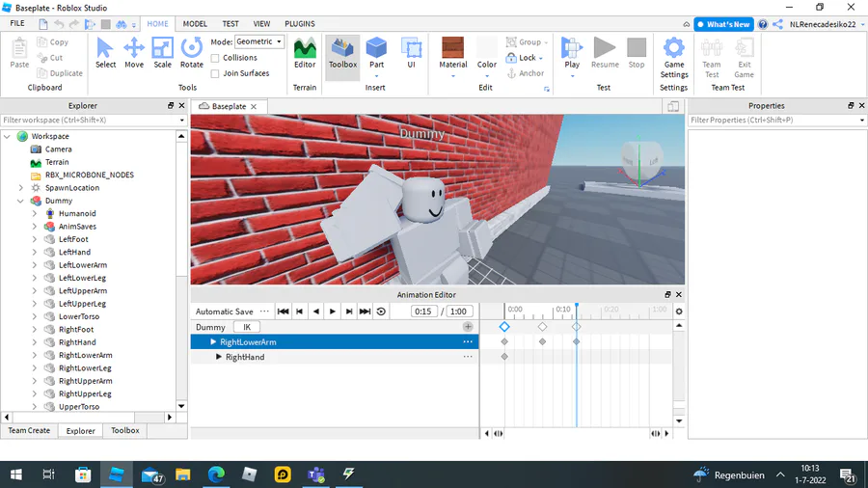The height and width of the screenshot is (488, 868).
Task: Select Camera in Explorer
Action: [58, 149]
